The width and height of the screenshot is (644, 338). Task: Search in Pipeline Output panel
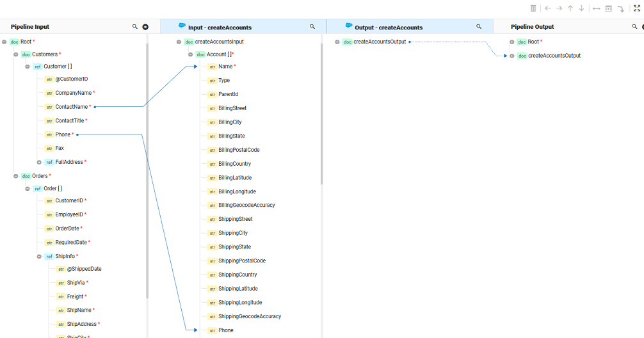634,27
